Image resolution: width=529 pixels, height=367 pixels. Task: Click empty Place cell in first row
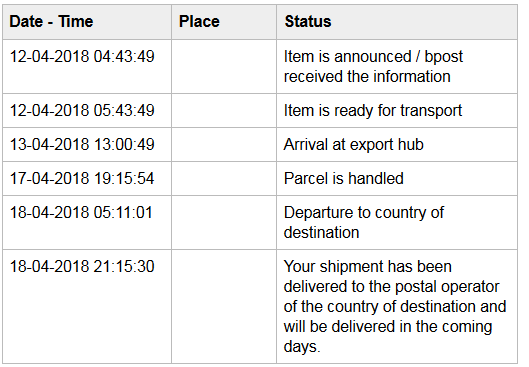tap(224, 66)
